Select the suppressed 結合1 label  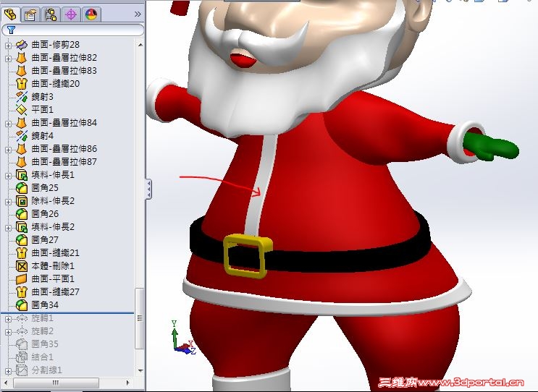(x=43, y=357)
